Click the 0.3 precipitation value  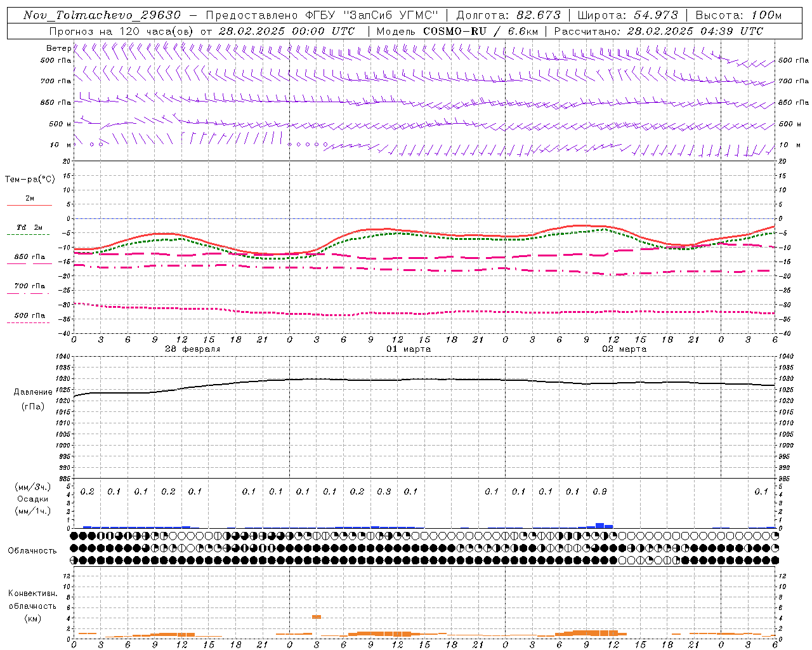point(384,492)
